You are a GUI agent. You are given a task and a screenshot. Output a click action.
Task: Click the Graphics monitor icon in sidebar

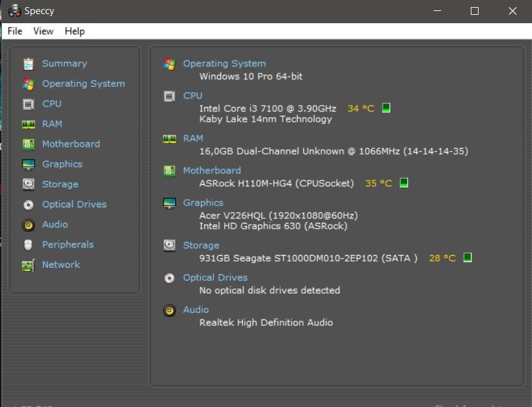click(28, 164)
